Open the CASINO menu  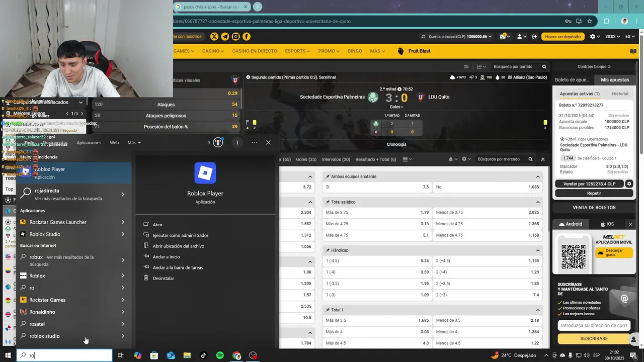click(213, 51)
